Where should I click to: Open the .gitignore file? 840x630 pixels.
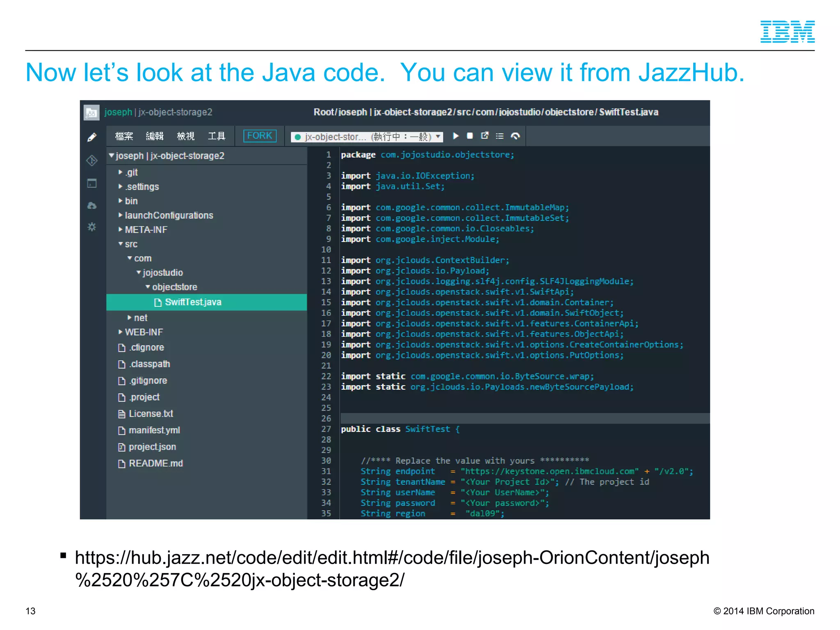tap(148, 381)
